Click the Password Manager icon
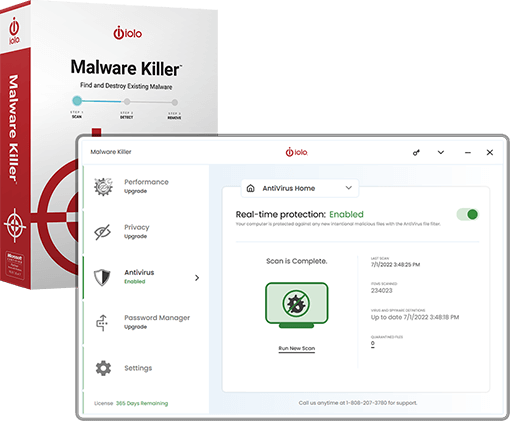Screen dimensions: 510x421 point(102,323)
